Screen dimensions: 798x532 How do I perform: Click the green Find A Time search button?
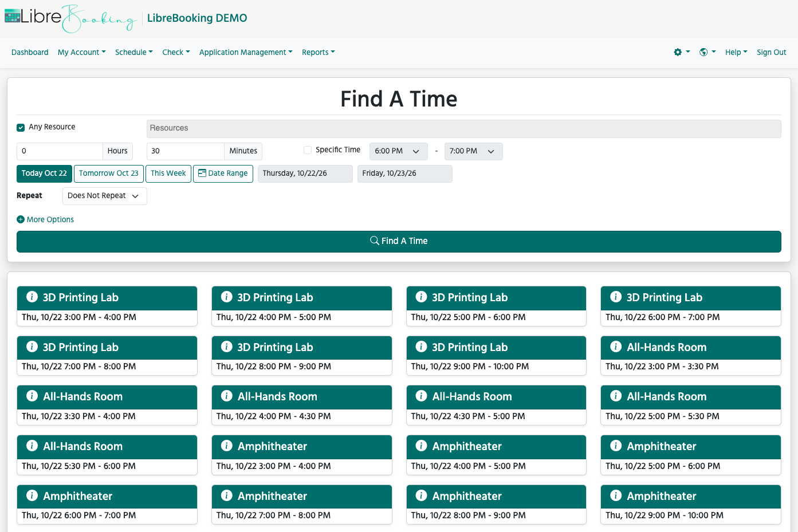click(x=399, y=241)
